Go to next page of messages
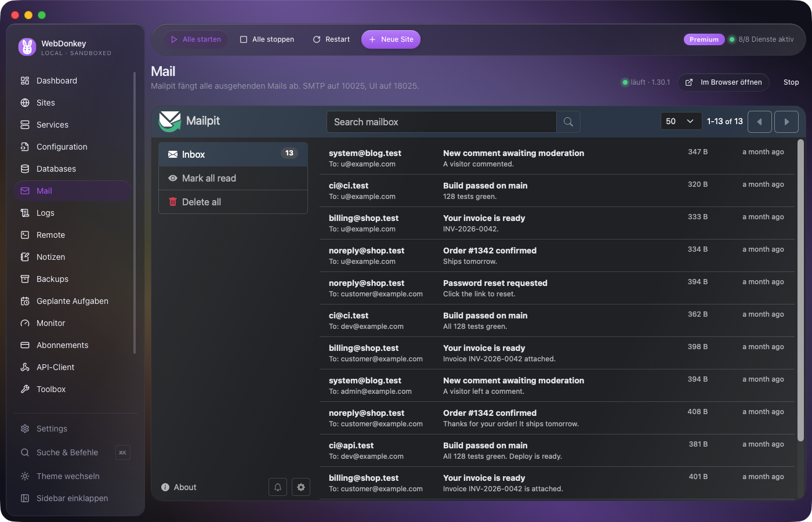Image resolution: width=812 pixels, height=522 pixels. coord(786,122)
